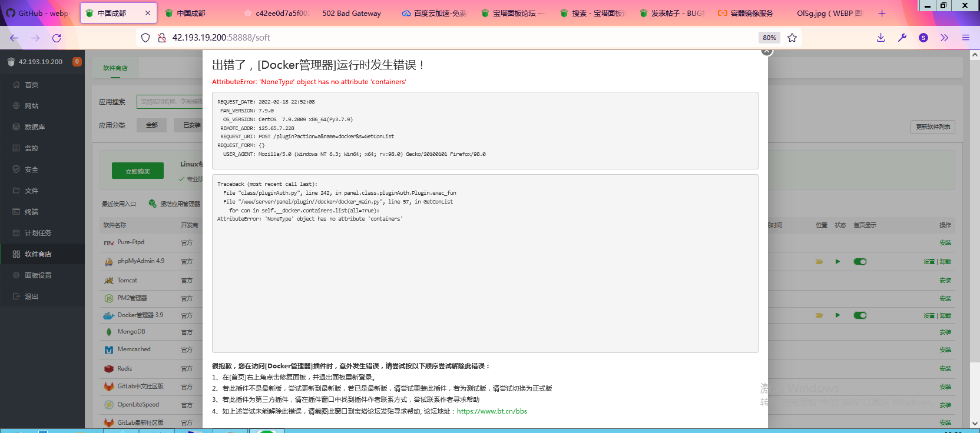
Task: Click the orange notification badge 0
Action: tap(77, 62)
